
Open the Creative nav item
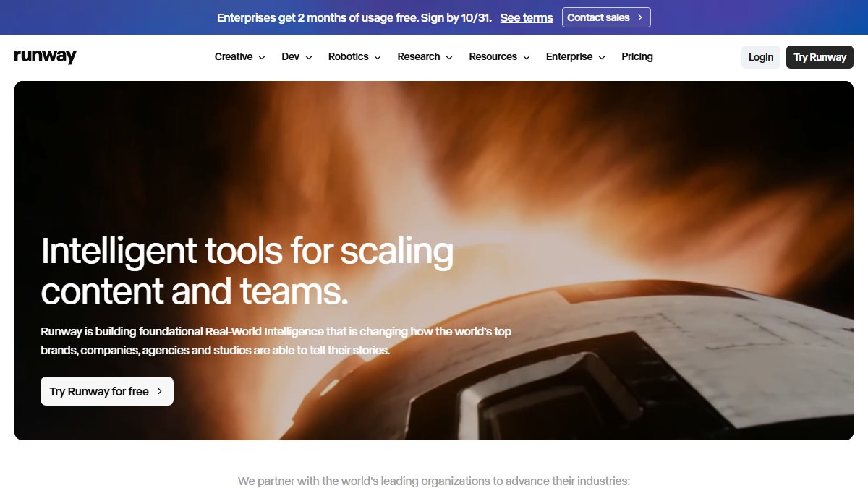tap(234, 57)
